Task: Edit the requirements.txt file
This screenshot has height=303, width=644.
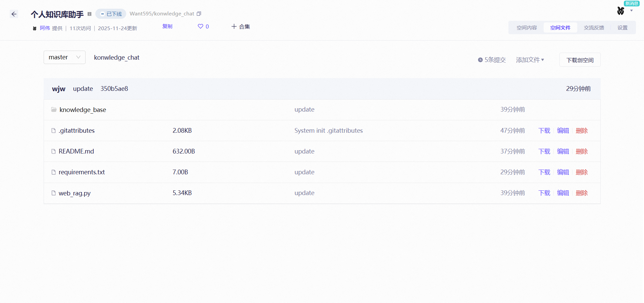Action: point(563,172)
